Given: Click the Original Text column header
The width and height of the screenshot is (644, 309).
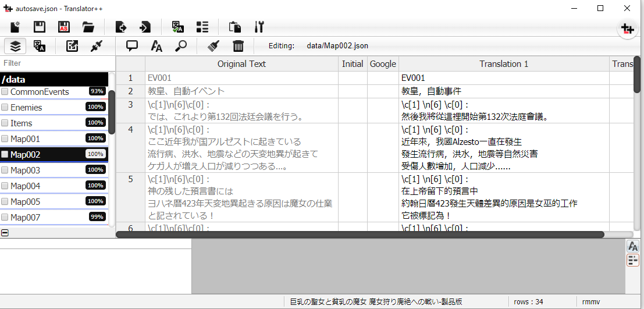Looking at the screenshot, I should [241, 63].
